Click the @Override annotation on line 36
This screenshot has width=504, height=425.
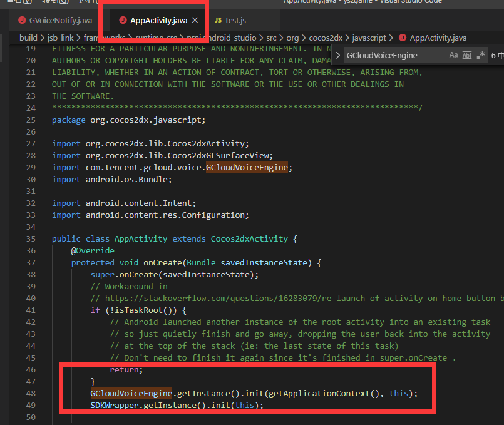(x=93, y=251)
